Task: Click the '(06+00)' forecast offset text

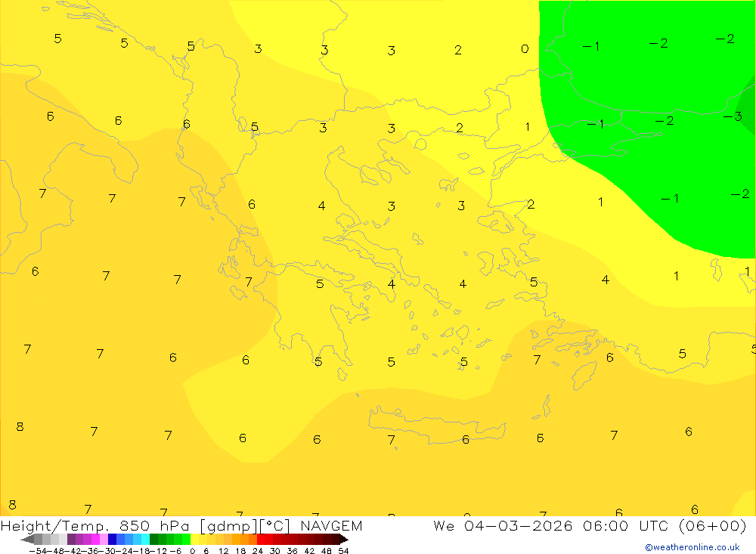Action: click(x=713, y=525)
